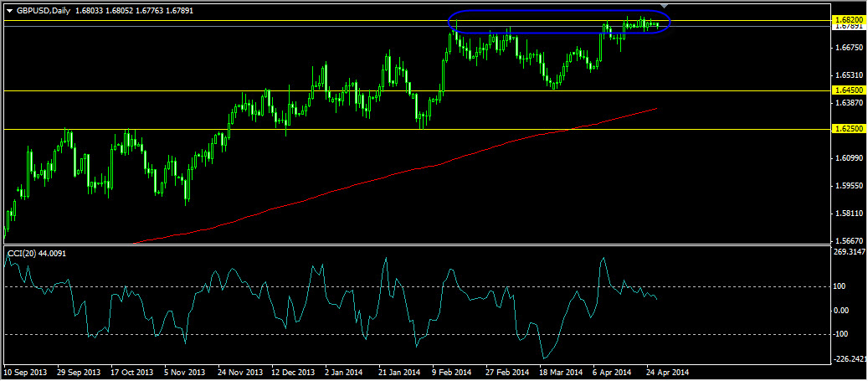This screenshot has height=381, width=868.
Task: Click the yellow 1.62500 price label
Action: 847,128
